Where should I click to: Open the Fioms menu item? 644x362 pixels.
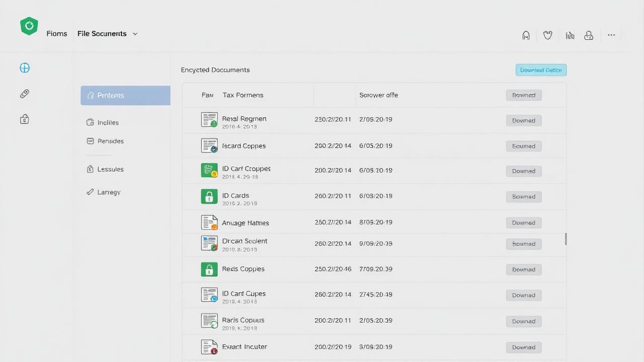point(57,34)
